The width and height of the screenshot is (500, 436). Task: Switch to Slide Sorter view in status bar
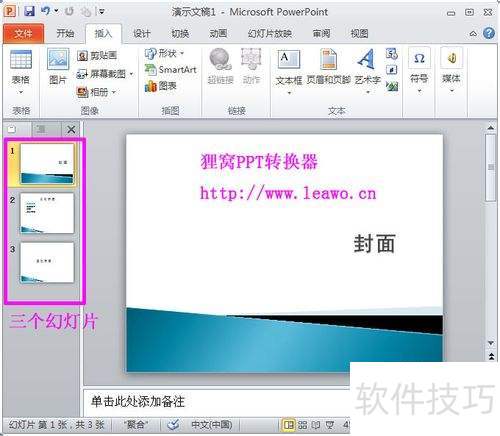coord(302,425)
